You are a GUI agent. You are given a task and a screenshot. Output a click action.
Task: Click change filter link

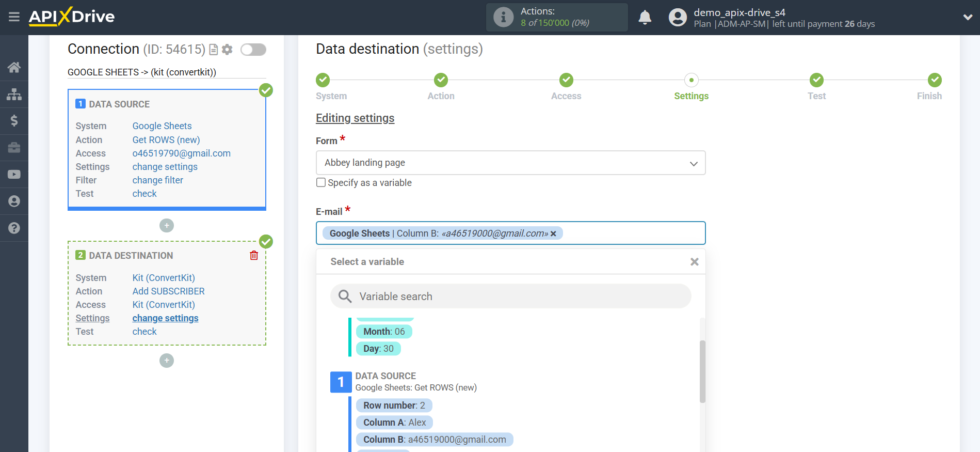pyautogui.click(x=158, y=180)
